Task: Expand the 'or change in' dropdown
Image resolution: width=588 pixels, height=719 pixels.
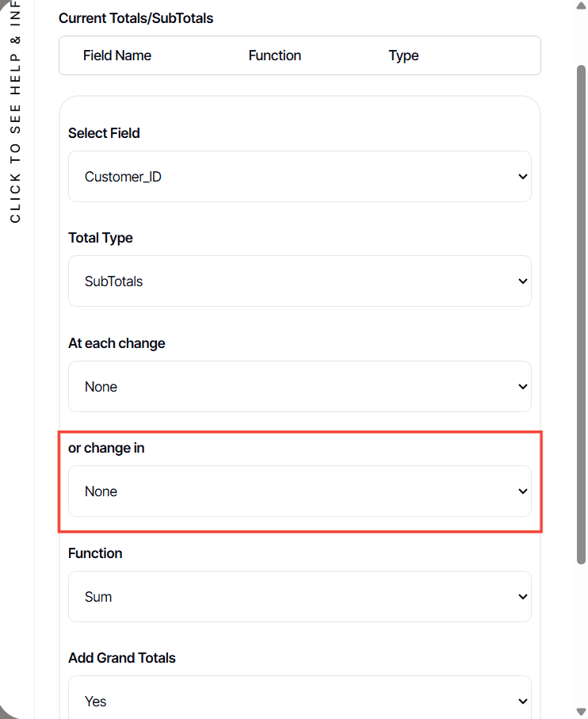Action: click(300, 491)
